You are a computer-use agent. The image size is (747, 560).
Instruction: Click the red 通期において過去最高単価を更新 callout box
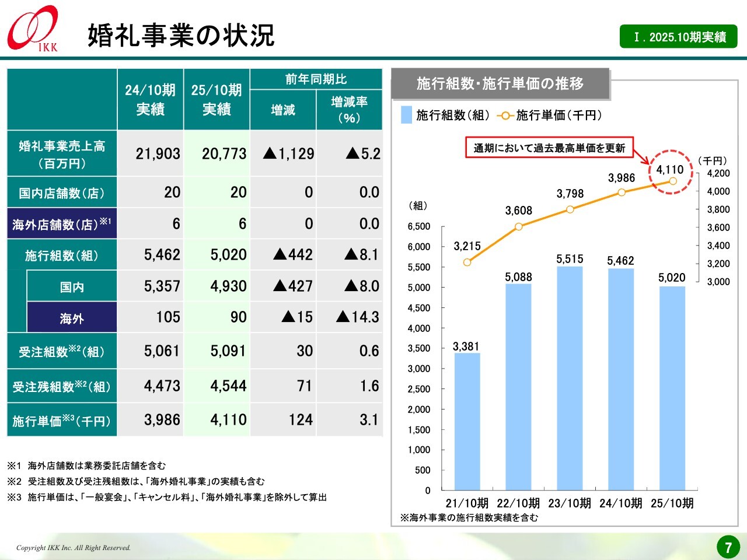pos(549,148)
